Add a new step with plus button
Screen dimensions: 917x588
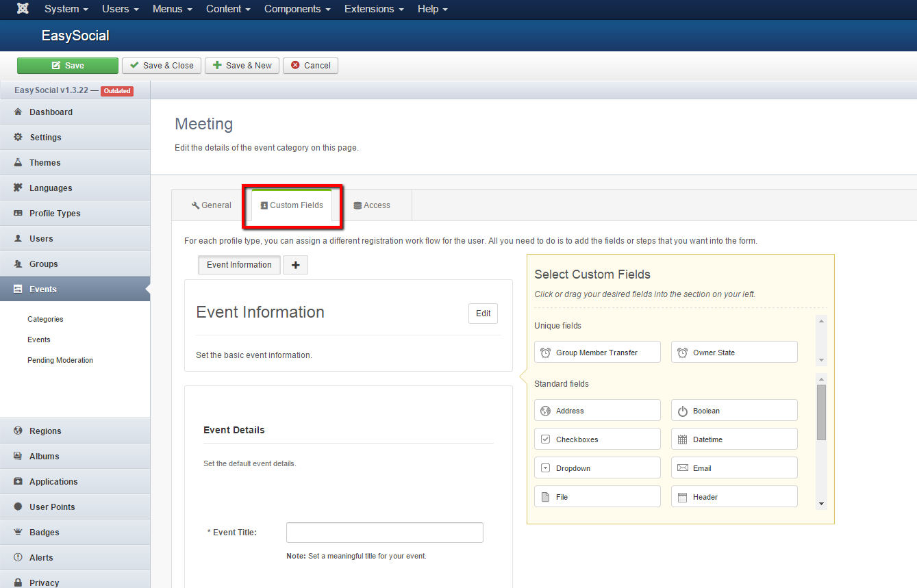[x=295, y=265]
